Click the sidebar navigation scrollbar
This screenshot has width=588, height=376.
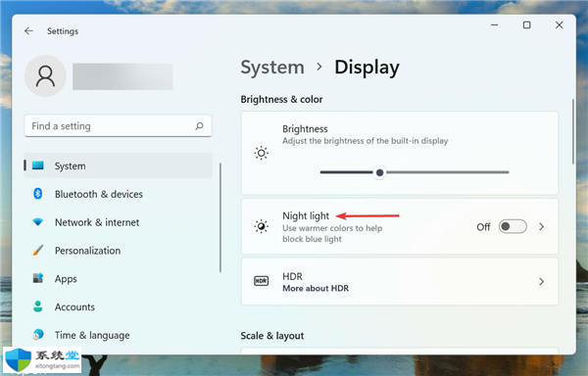(220, 217)
